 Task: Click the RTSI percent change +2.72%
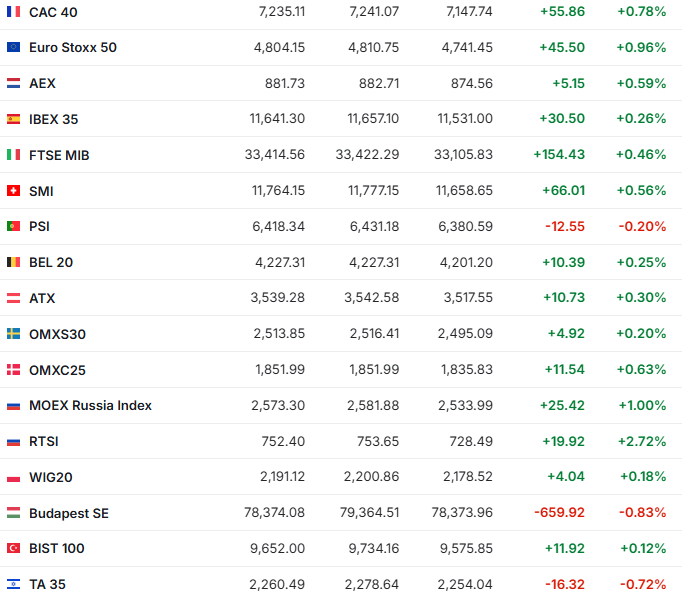[641, 441]
